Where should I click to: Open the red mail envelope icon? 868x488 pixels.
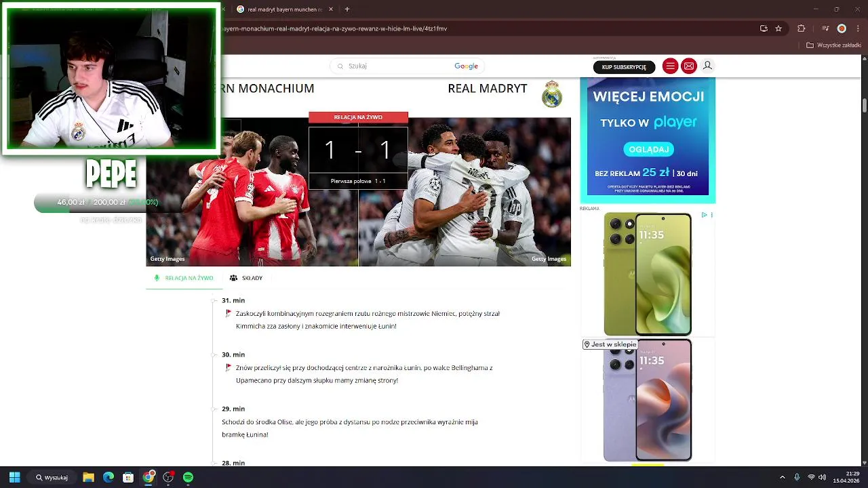[x=689, y=66]
